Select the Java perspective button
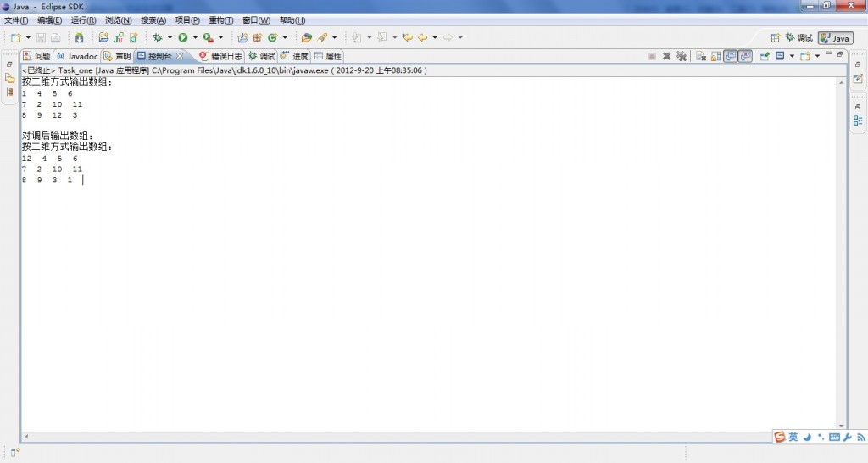Viewport: 868px width, 463px height. coord(835,37)
